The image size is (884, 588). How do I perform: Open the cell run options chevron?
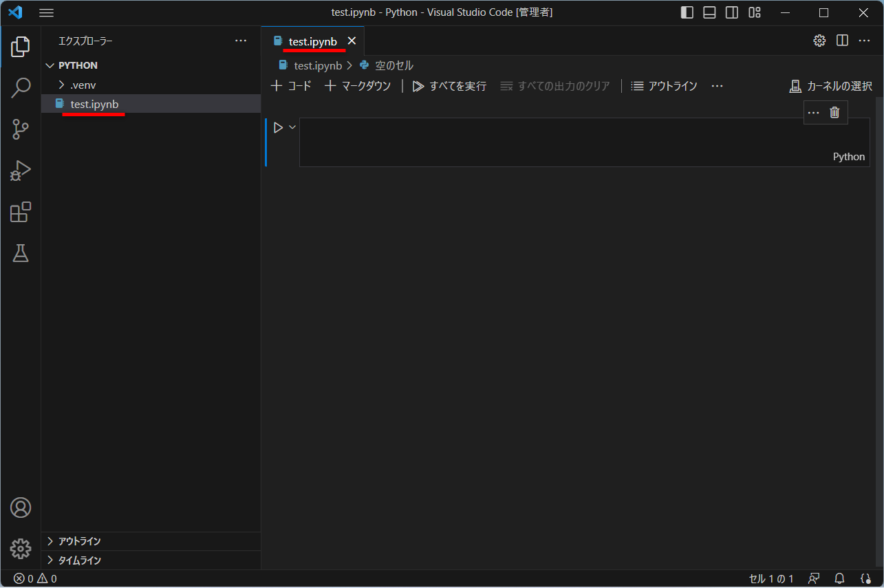pyautogui.click(x=291, y=127)
